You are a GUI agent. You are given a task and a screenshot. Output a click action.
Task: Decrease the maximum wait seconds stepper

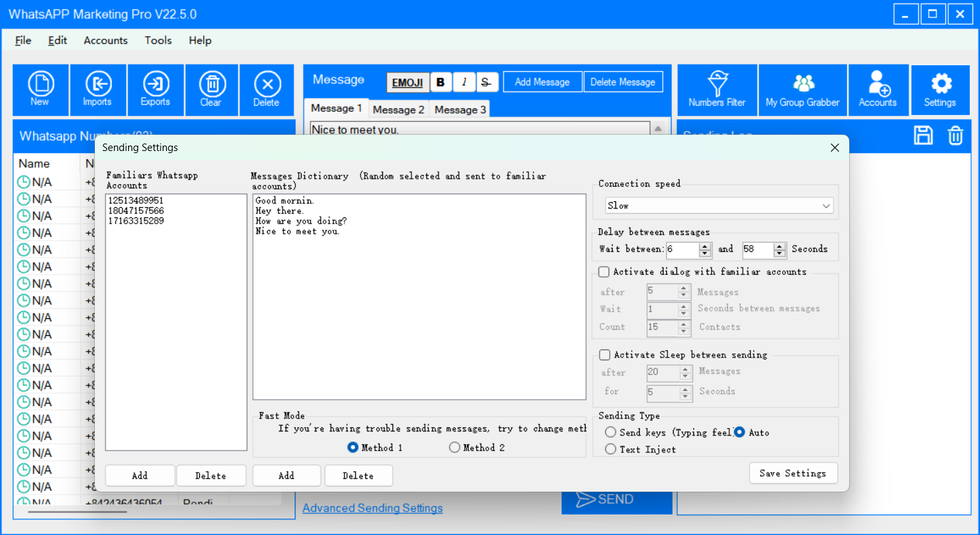(x=780, y=254)
